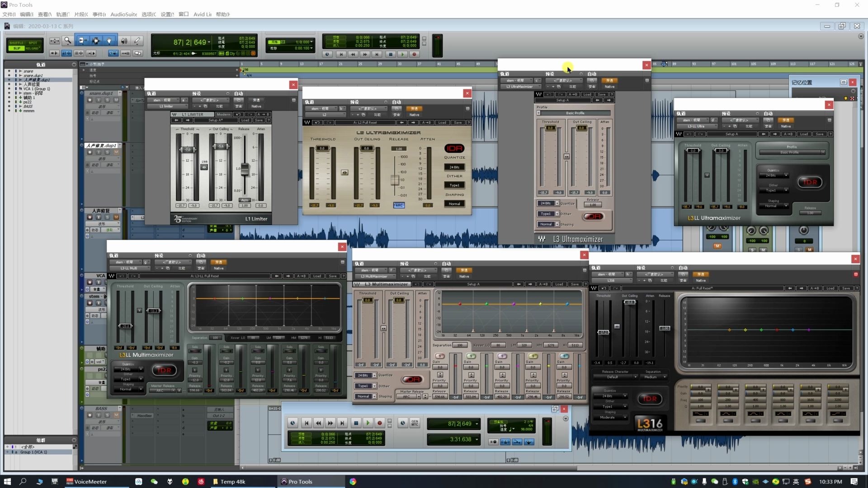Screen dimensions: 868x488
Task: Click Go to End in floating Transport
Action: tap(342, 423)
